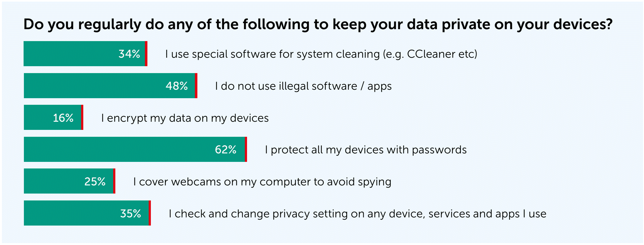Select the red end marker of 16% bar
The width and height of the screenshot is (644, 245).
point(82,118)
